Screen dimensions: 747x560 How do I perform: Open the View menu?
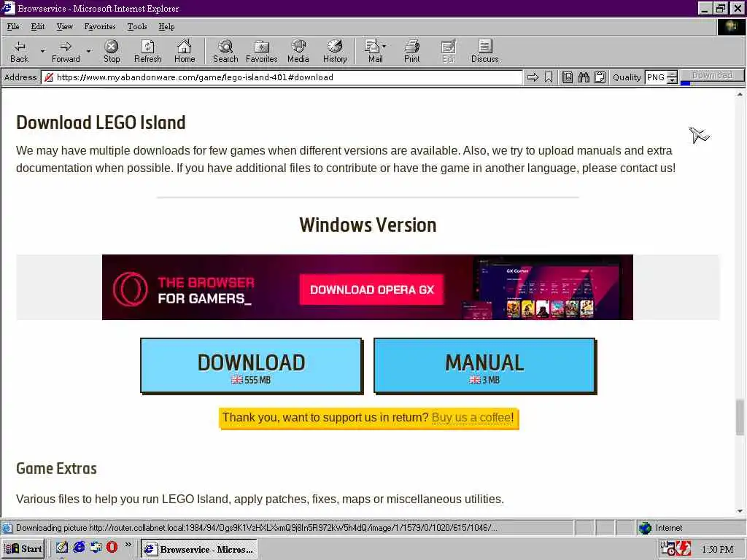[65, 27]
